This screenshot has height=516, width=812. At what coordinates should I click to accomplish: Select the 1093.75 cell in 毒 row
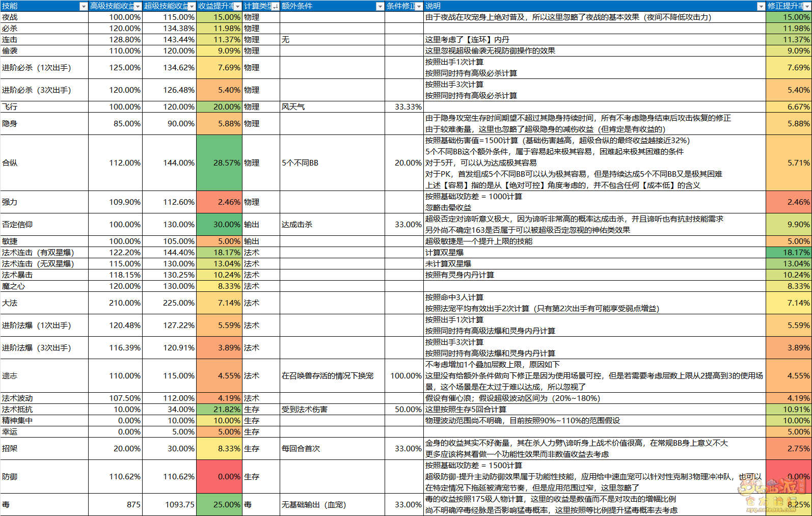[169, 505]
